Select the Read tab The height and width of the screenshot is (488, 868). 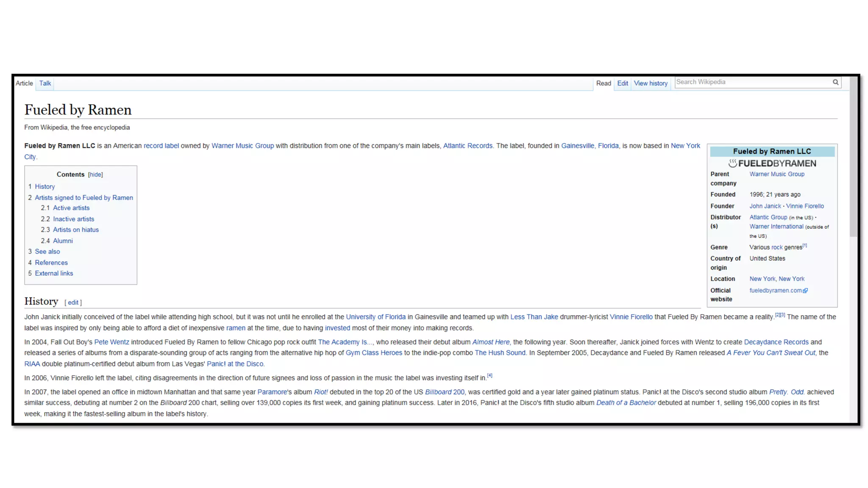pos(603,83)
